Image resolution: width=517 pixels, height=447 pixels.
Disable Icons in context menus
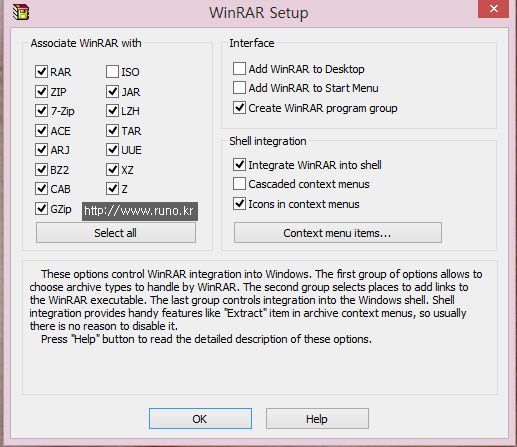[x=239, y=204]
